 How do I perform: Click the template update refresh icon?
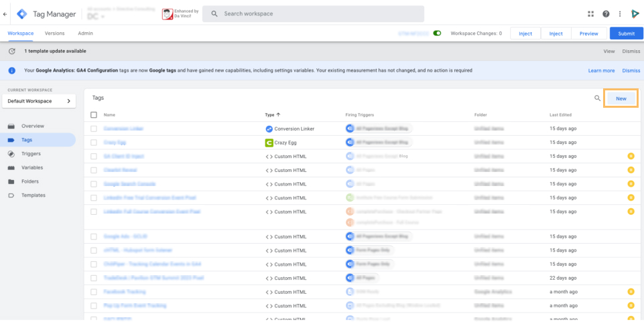12,52
